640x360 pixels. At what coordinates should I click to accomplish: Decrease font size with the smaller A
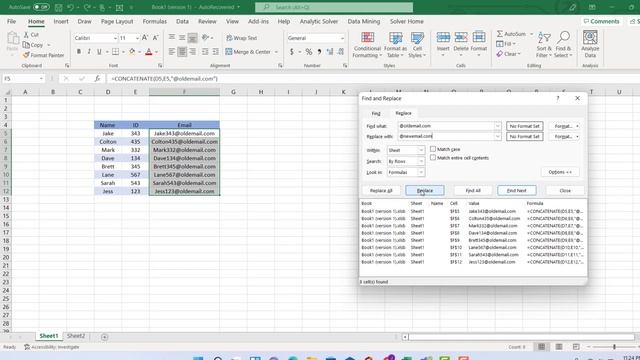tap(155, 38)
